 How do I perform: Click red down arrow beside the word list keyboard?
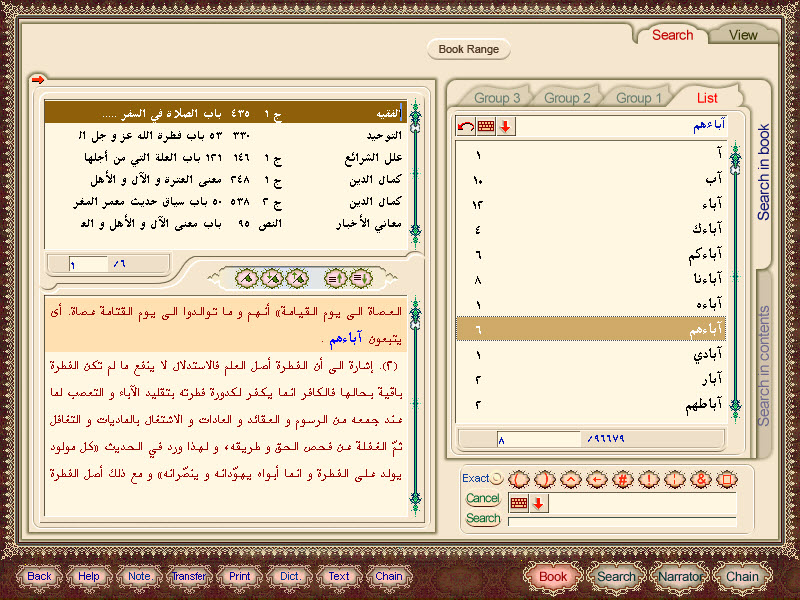(505, 126)
